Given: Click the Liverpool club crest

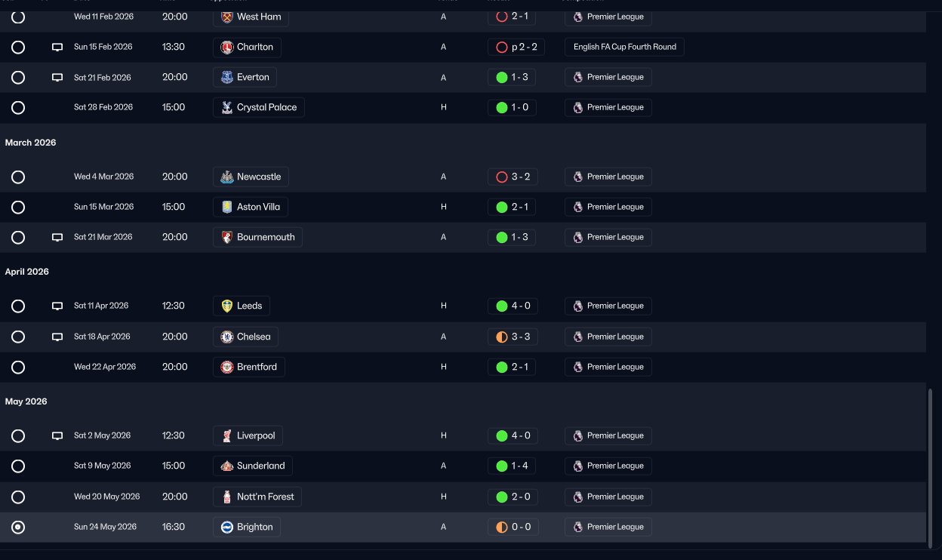Looking at the screenshot, I should [226, 435].
